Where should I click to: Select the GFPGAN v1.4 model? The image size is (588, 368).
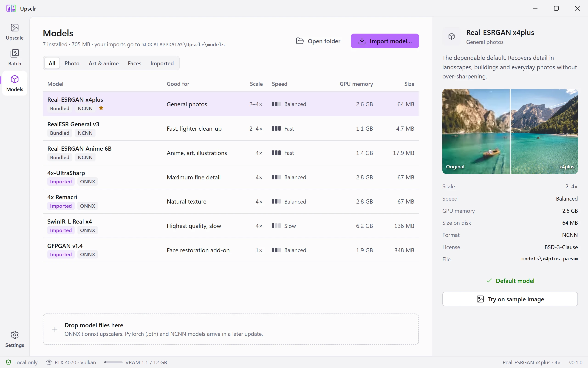231,250
